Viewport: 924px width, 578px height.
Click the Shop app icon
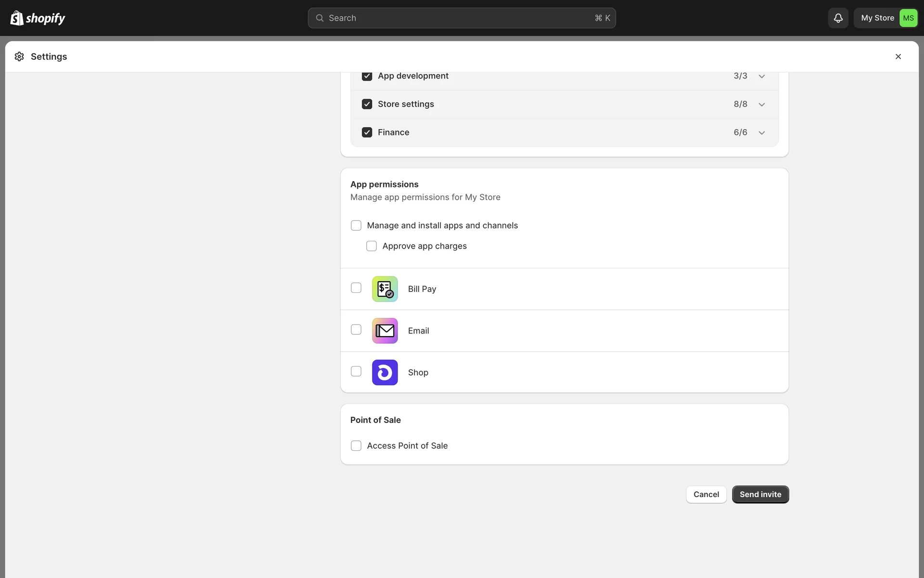(x=385, y=372)
